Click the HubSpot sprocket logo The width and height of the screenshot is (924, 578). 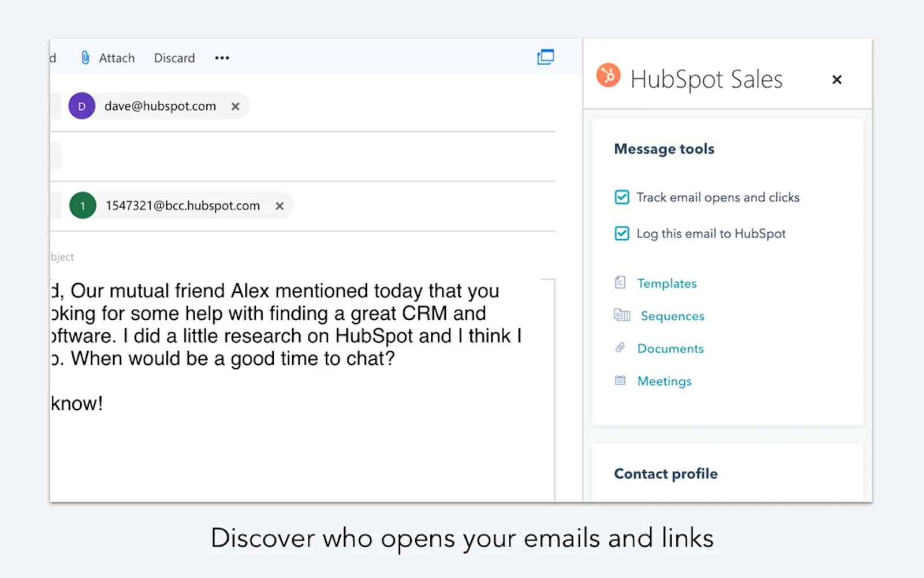[608, 75]
